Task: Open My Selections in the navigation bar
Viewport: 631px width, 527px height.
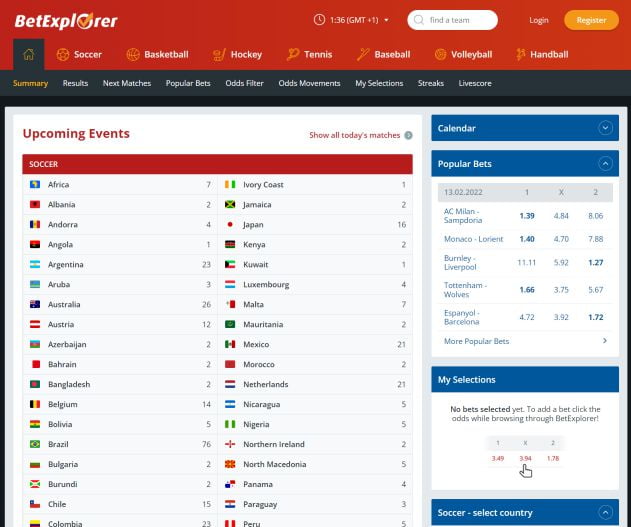Action: point(379,83)
